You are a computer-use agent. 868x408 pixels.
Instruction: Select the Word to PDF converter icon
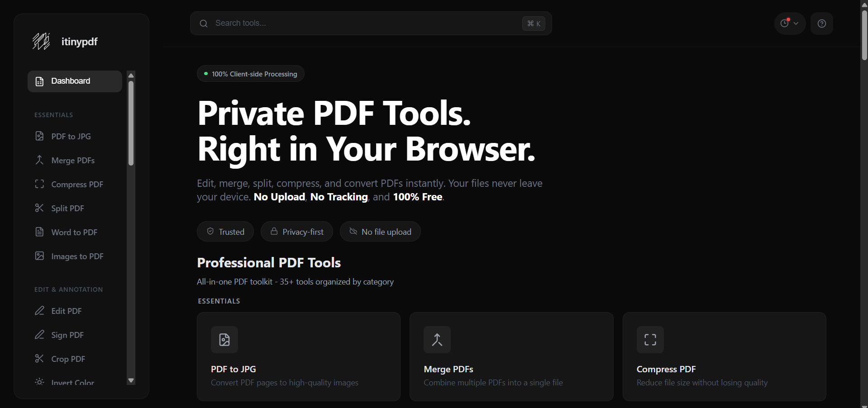click(x=39, y=232)
